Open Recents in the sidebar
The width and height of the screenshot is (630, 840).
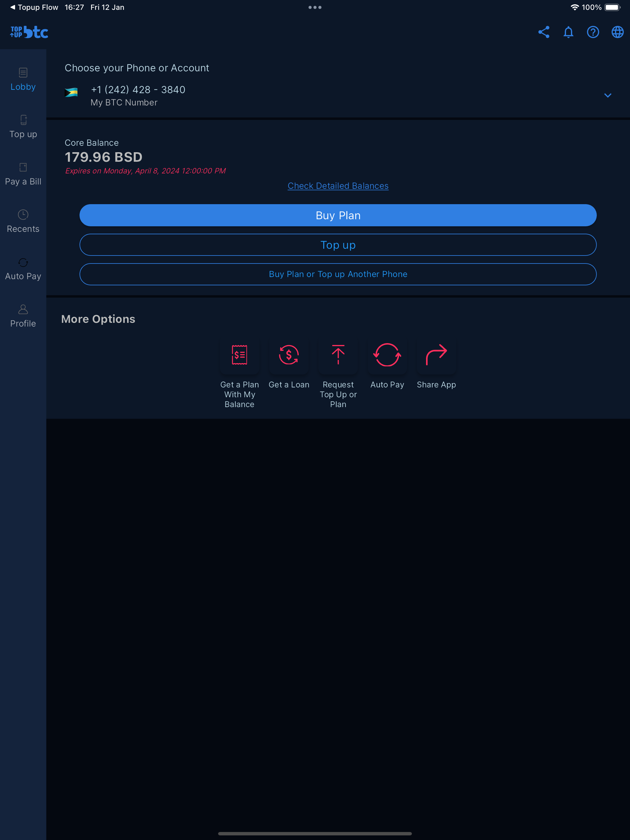pyautogui.click(x=23, y=221)
